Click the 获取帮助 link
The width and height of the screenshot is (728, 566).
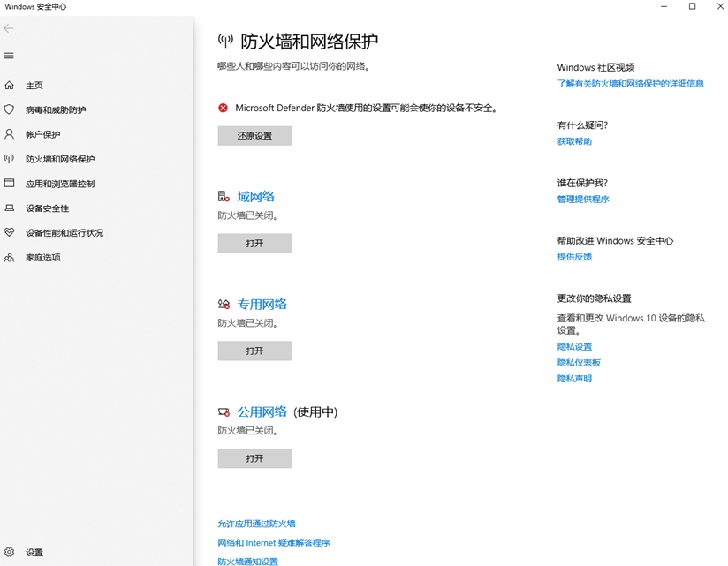pos(574,141)
